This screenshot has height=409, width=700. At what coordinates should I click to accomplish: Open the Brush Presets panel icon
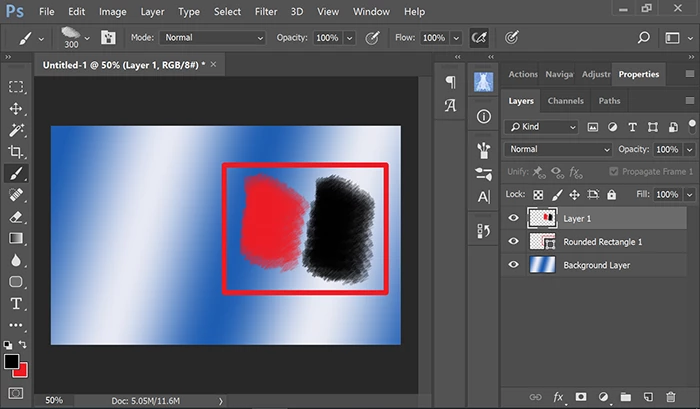(x=483, y=150)
